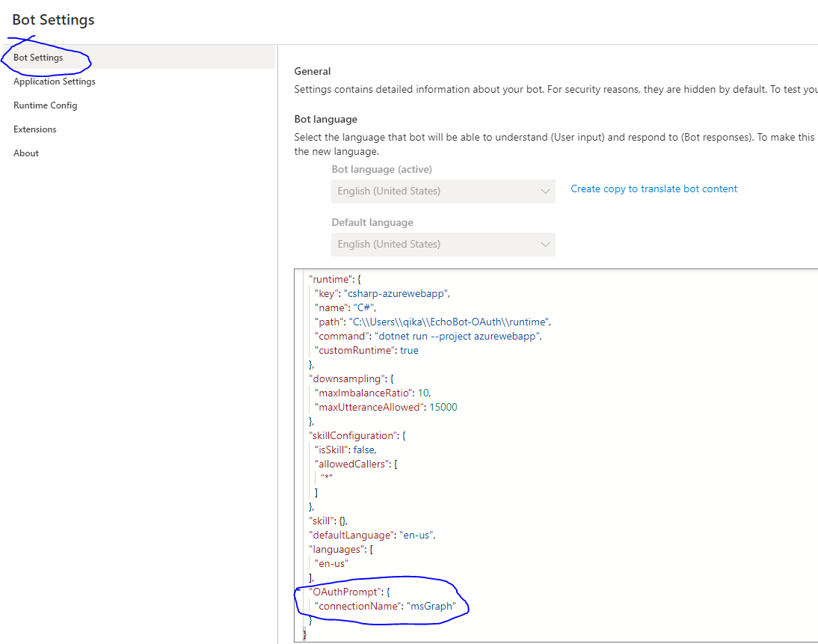Image resolution: width=818 pixels, height=644 pixels.
Task: Open the About section
Action: coord(25,153)
